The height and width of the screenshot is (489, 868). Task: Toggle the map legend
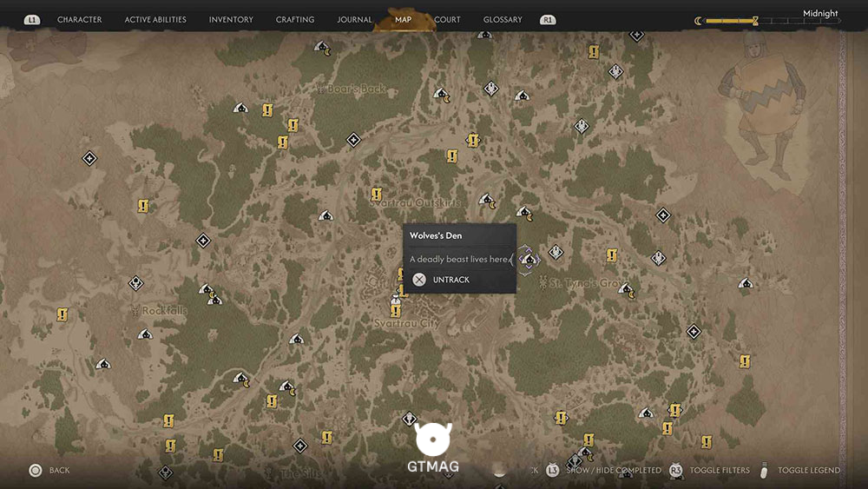809,470
